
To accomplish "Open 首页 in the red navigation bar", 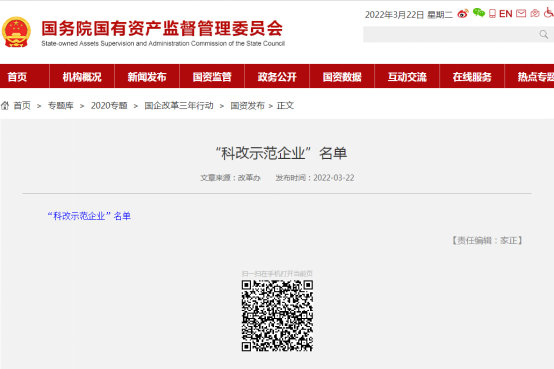I will 17,77.
